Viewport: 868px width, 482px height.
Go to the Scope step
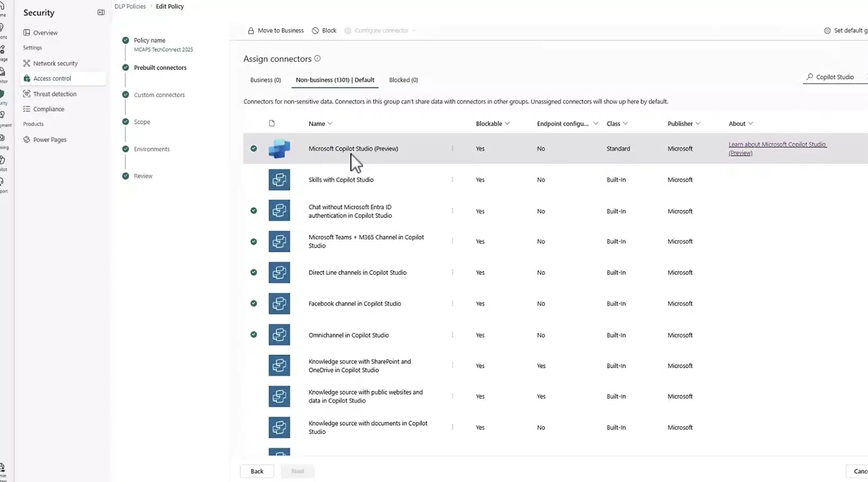142,122
